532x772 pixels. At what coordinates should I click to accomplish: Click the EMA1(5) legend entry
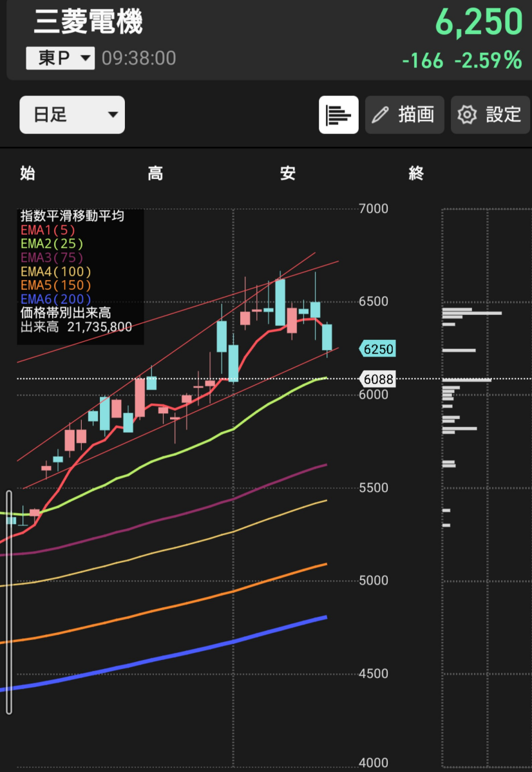coord(48,230)
